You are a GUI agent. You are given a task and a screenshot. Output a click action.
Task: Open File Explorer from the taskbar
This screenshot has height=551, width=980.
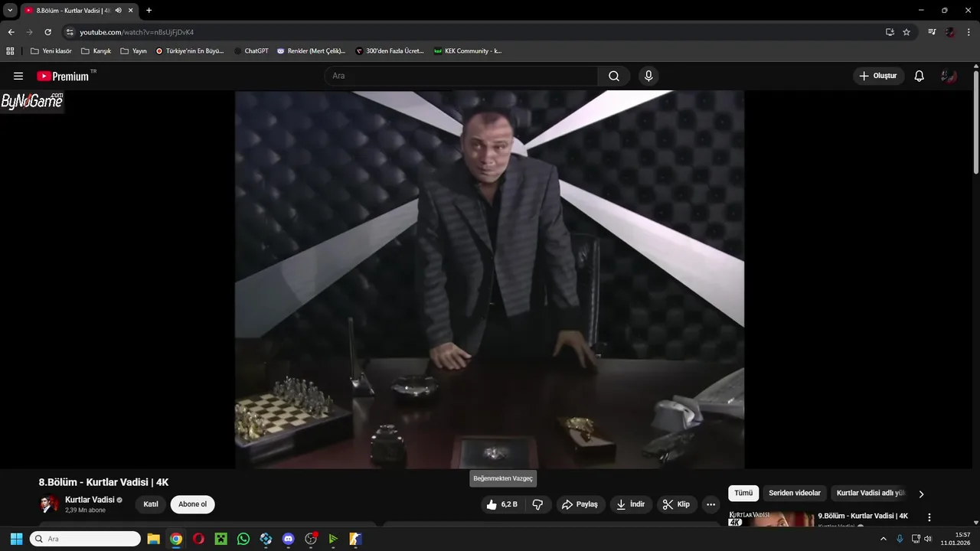(x=153, y=539)
